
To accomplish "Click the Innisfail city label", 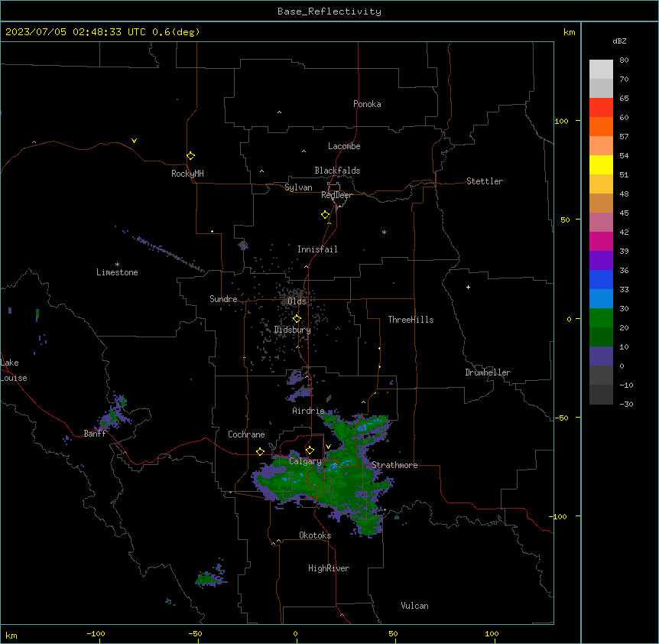I will (317, 249).
